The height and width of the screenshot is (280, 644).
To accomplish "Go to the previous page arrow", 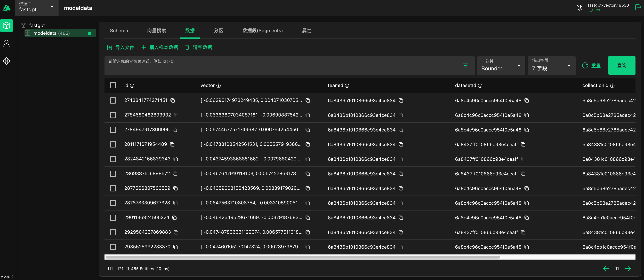I will [606, 268].
